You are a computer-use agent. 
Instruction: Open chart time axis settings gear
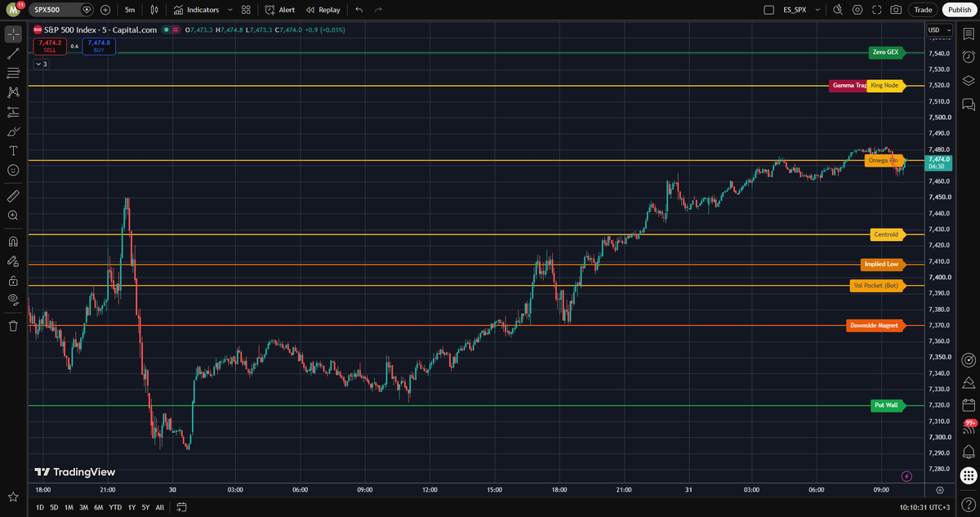(x=939, y=490)
